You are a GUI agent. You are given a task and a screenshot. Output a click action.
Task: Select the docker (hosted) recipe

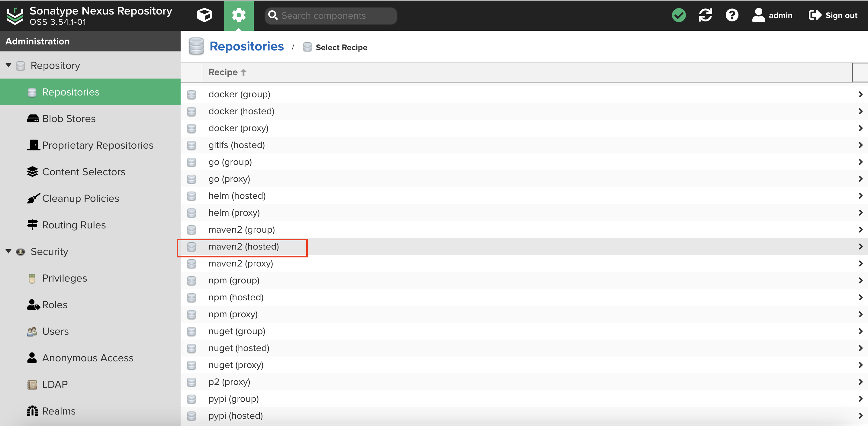point(524,111)
